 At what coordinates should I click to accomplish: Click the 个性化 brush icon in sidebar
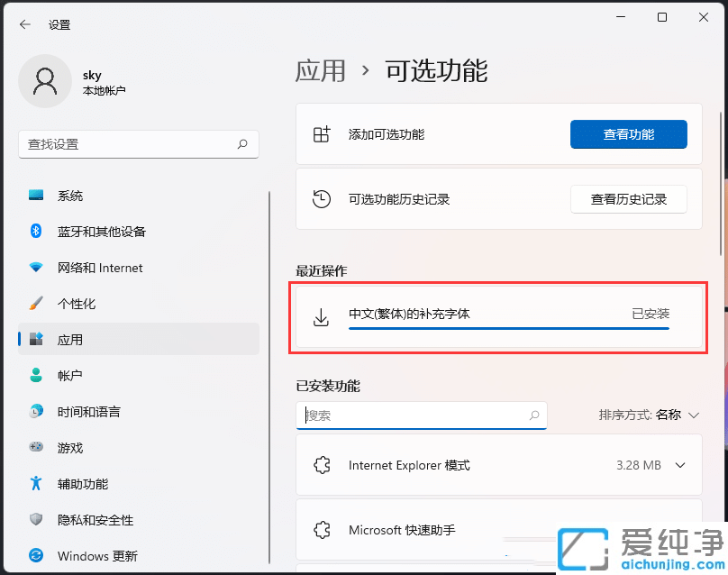tap(36, 304)
